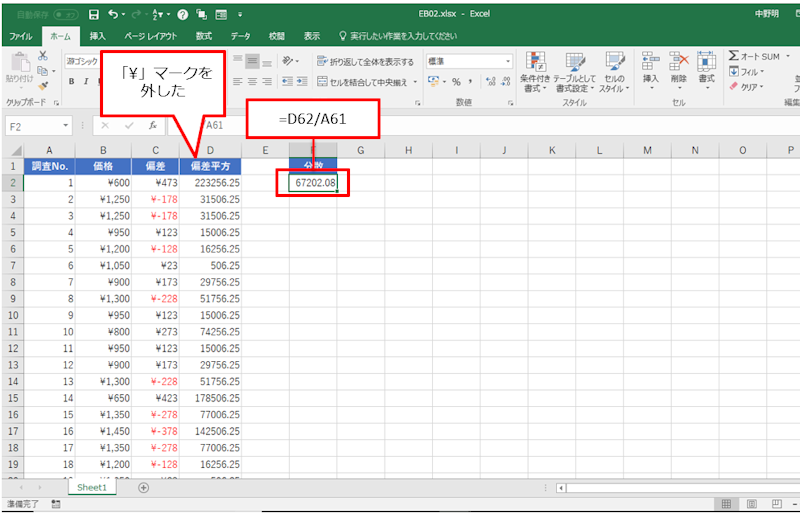Select cell F2 containing 67202.08
Viewport: 800px width, 514px height.
312,184
